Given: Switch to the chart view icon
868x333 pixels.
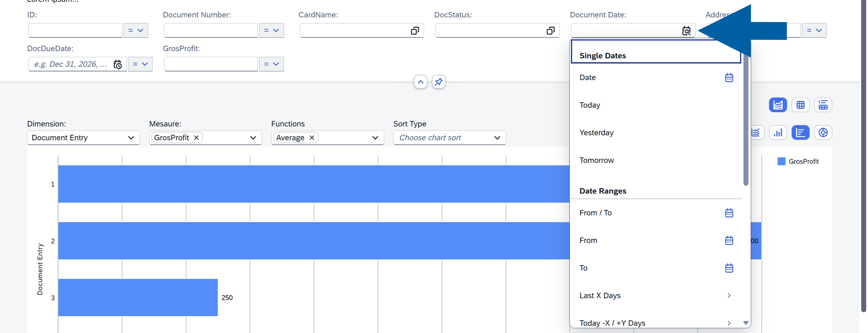Looking at the screenshot, I should pyautogui.click(x=778, y=105).
